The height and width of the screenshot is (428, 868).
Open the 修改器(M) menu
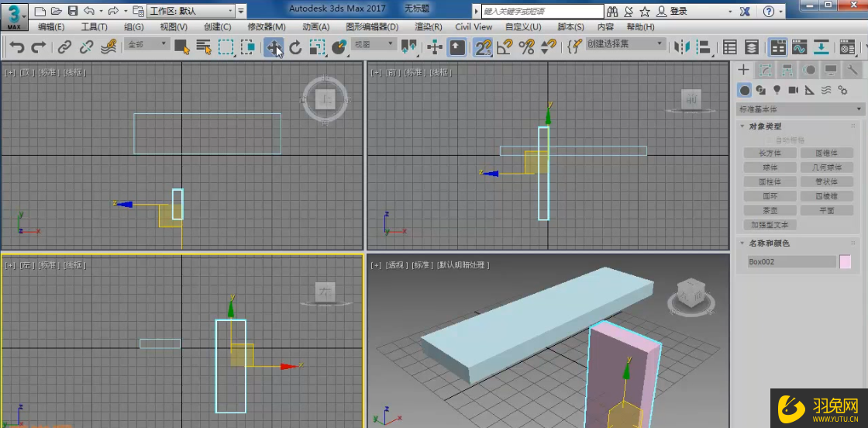click(x=265, y=26)
